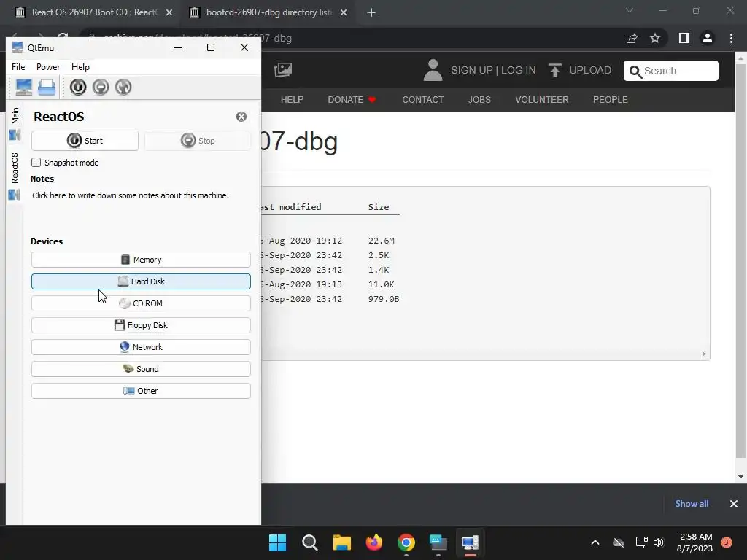Open the File menu in QtEmu

[18, 67]
